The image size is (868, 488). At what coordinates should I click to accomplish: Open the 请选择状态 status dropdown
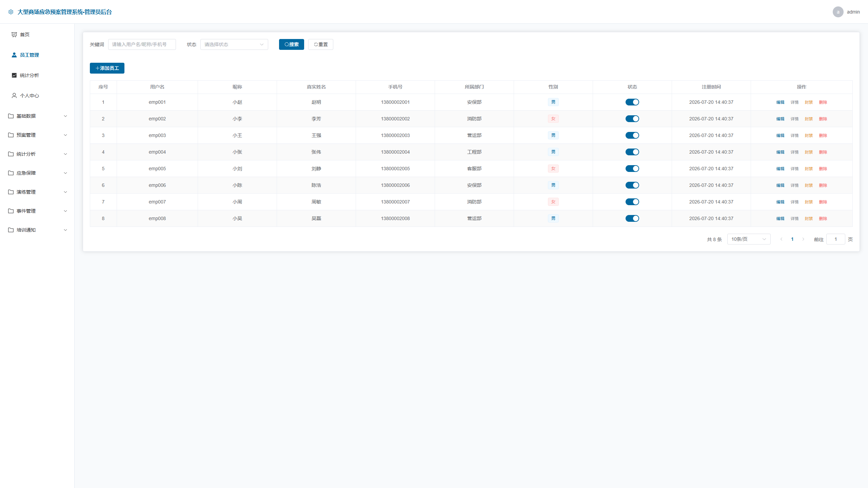(x=234, y=44)
